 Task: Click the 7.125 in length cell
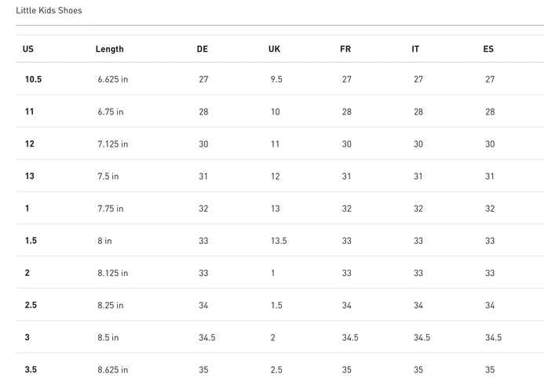(x=113, y=144)
